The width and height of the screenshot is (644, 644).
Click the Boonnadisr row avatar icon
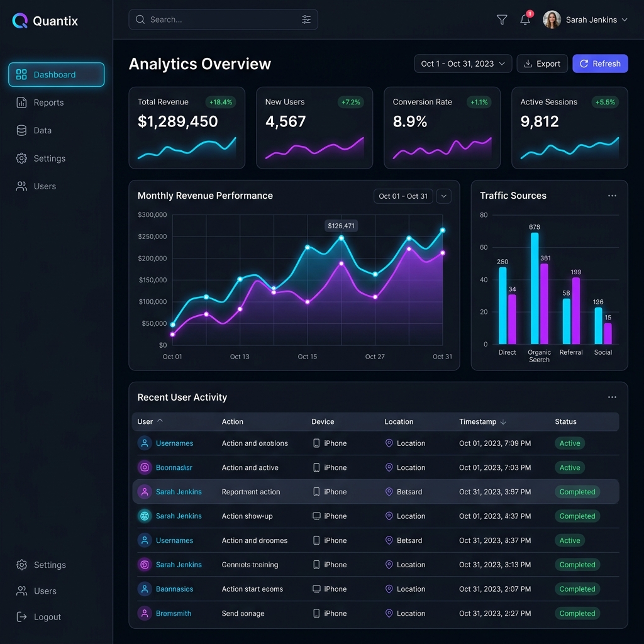coord(145,467)
